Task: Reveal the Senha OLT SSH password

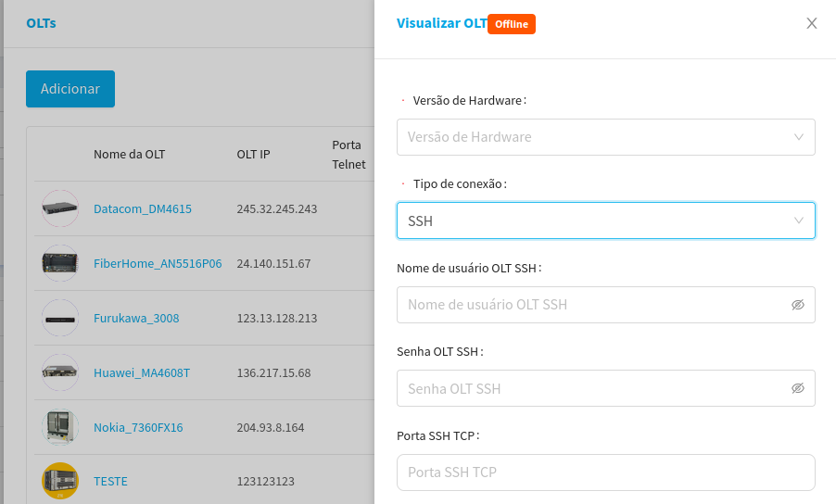Action: pyautogui.click(x=797, y=388)
